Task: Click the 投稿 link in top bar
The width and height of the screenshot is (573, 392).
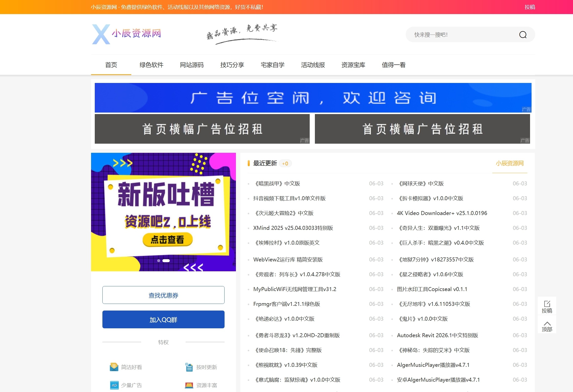Action: (530, 7)
